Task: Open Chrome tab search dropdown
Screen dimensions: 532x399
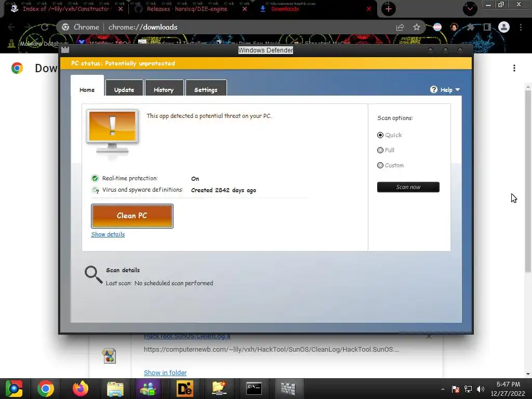Action: point(470,9)
